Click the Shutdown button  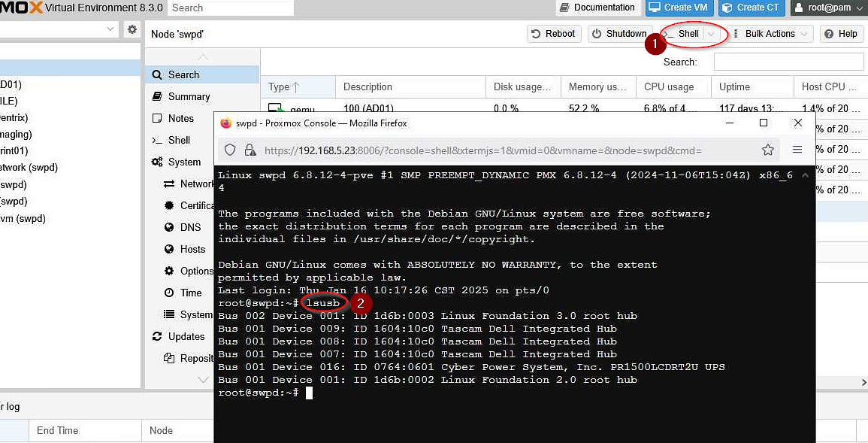coord(619,34)
